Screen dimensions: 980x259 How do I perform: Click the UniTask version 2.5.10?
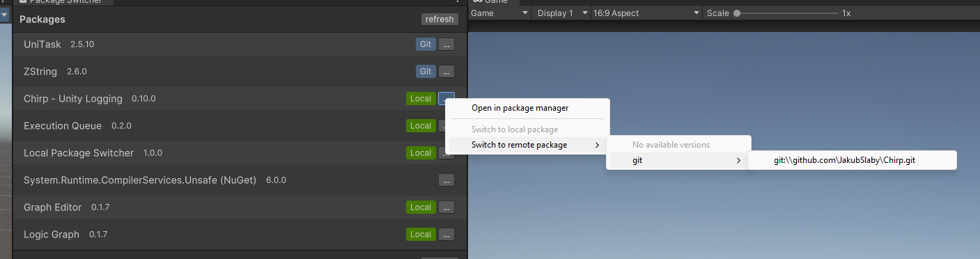[82, 44]
